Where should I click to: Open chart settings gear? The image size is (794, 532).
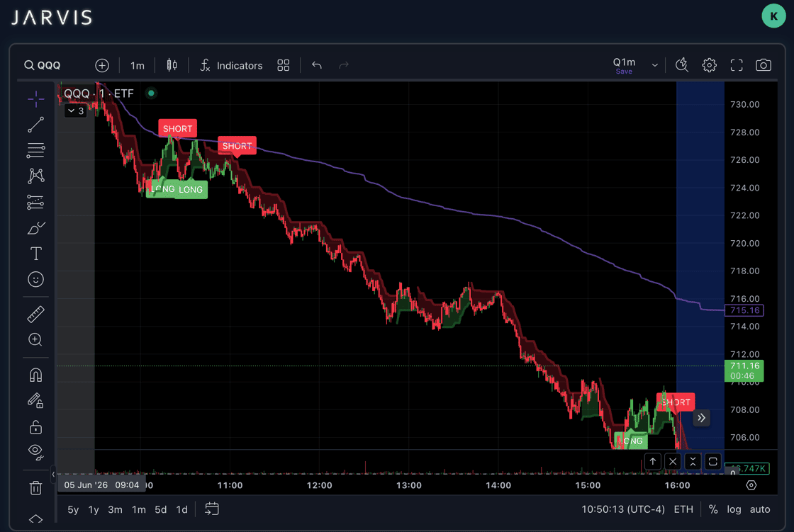click(x=709, y=65)
